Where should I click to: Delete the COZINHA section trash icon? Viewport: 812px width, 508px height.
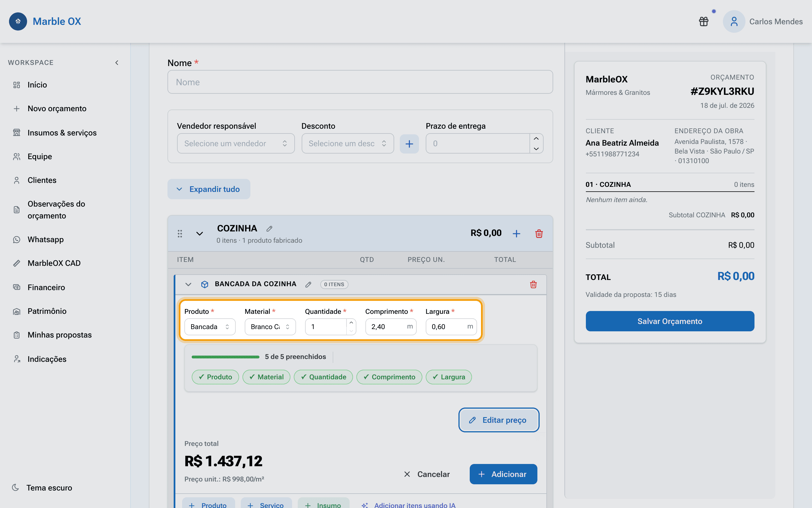click(x=539, y=233)
